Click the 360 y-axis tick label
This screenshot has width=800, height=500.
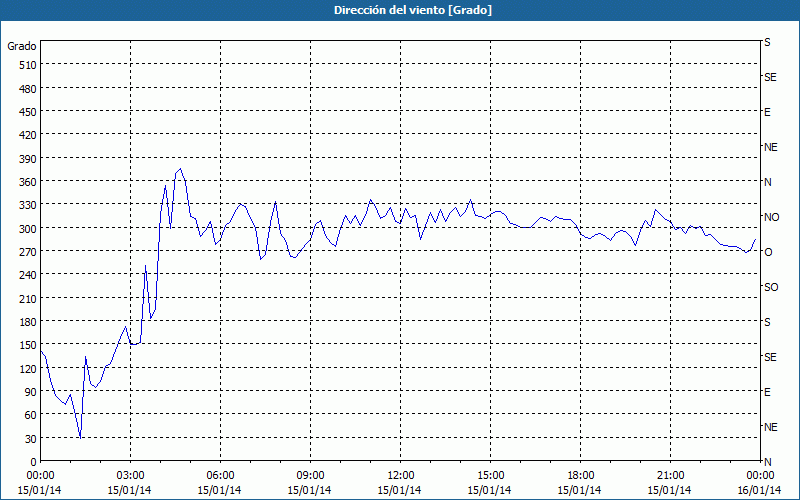pos(28,182)
